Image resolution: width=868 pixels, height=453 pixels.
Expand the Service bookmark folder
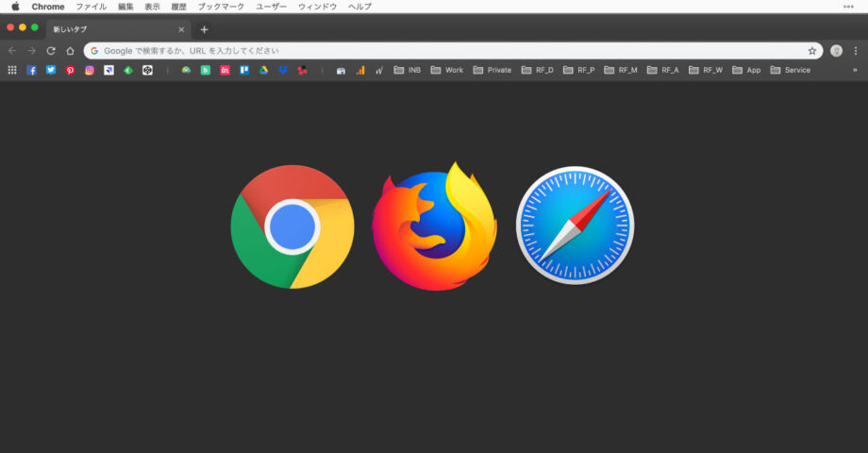coord(791,70)
